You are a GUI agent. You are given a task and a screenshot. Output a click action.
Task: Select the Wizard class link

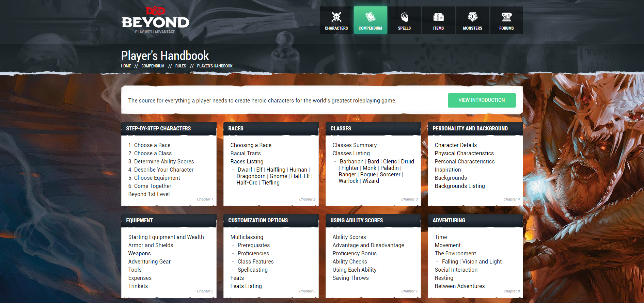(371, 181)
